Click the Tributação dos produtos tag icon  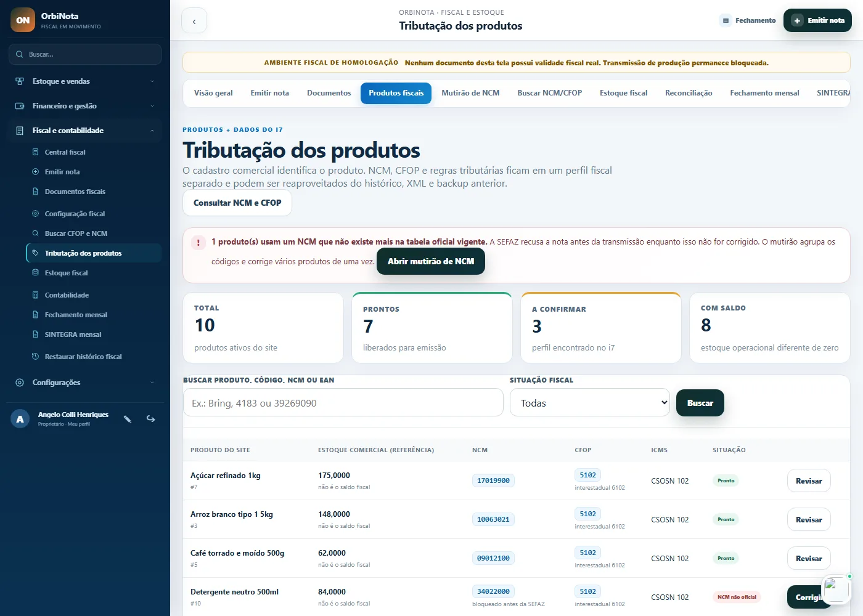tap(35, 253)
